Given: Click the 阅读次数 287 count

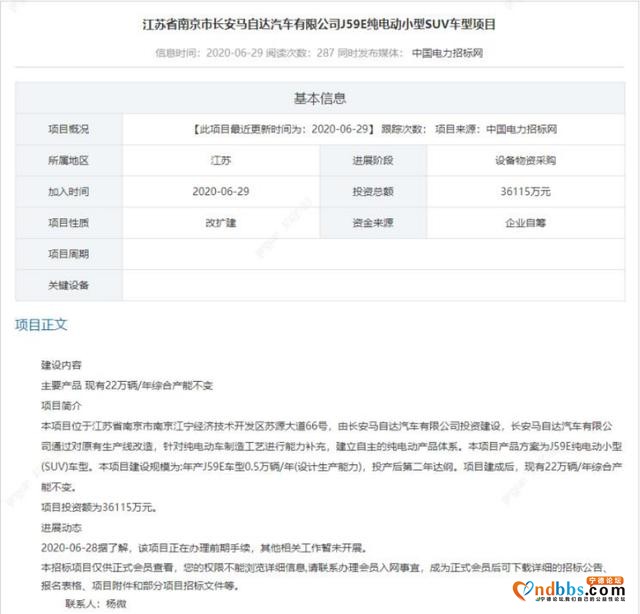Looking at the screenshot, I should [x=300, y=53].
